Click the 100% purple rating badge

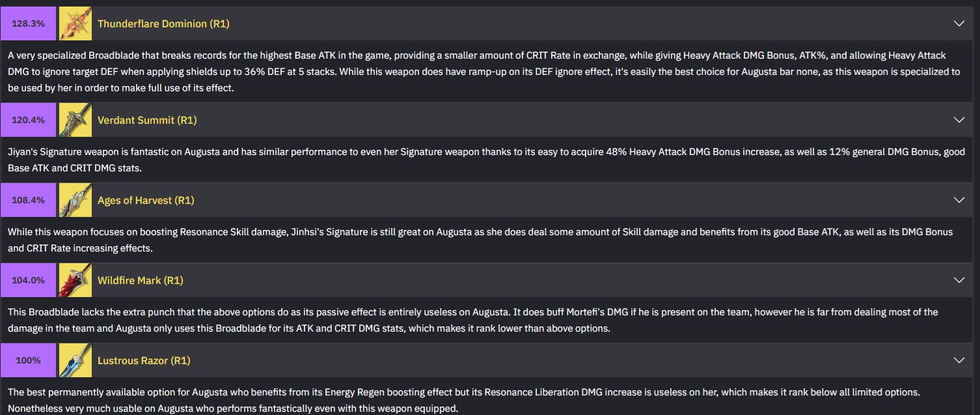coord(29,360)
